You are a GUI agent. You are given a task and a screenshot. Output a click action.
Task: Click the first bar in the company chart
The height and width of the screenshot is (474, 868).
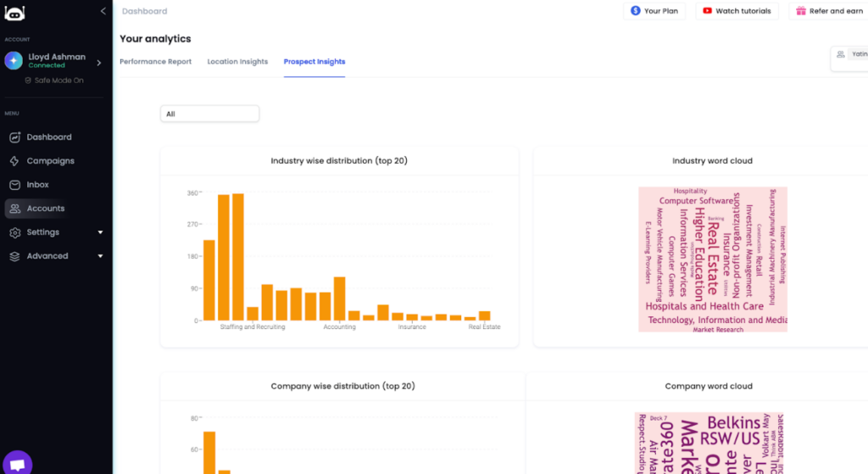209,453
